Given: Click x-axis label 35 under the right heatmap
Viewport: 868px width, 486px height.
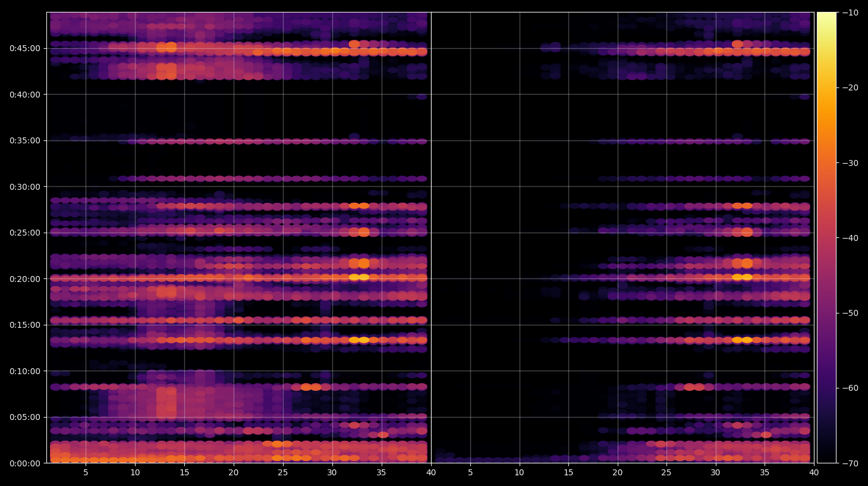Looking at the screenshot, I should [x=765, y=473].
